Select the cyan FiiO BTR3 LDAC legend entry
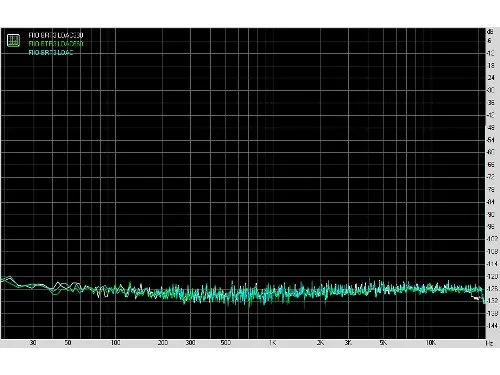Image resolution: width=500 pixels, height=375 pixels. pos(51,52)
